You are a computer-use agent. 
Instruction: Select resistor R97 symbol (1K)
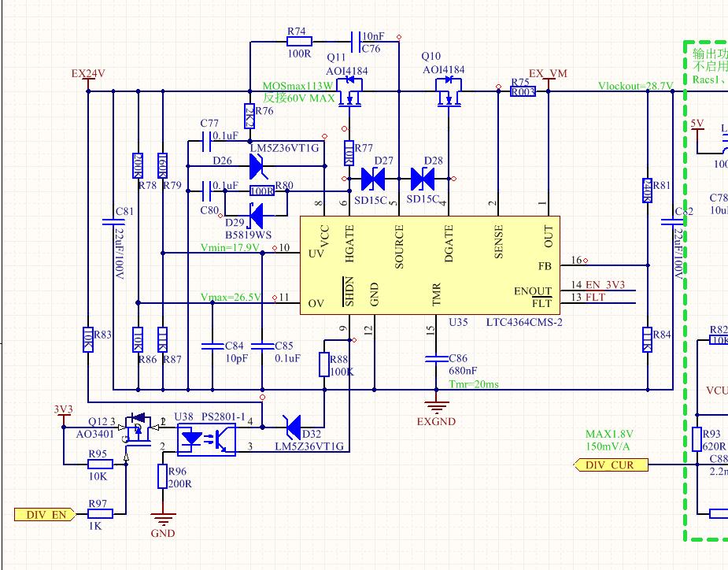tap(100, 514)
